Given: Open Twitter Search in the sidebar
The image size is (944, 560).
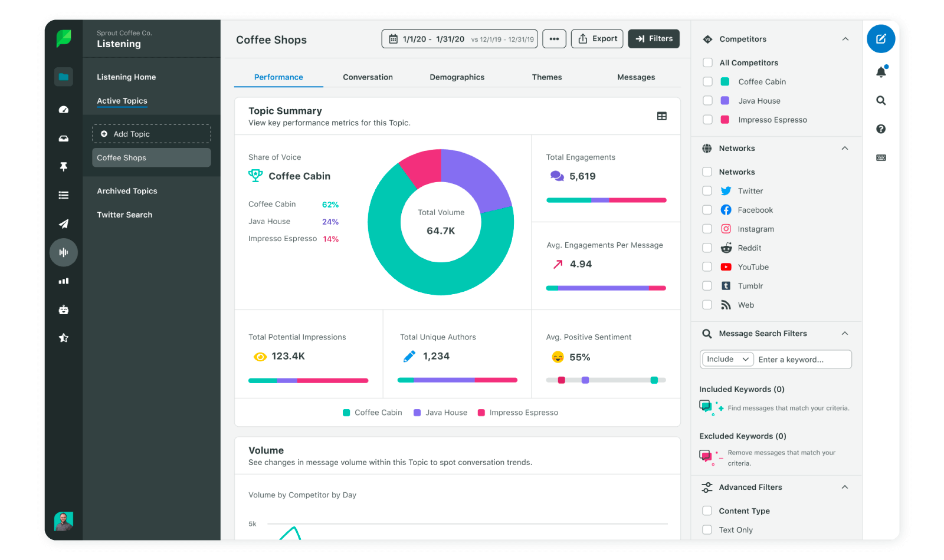Looking at the screenshot, I should pyautogui.click(x=124, y=215).
